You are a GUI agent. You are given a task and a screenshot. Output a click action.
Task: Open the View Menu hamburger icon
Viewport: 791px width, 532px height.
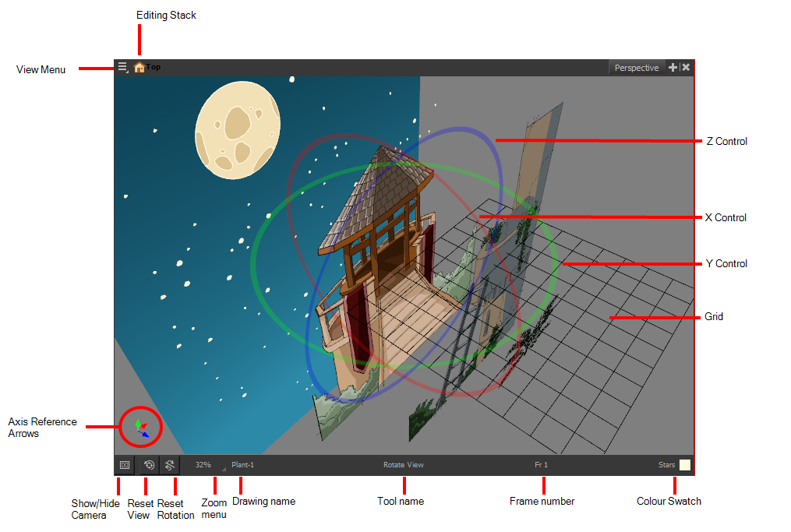122,68
